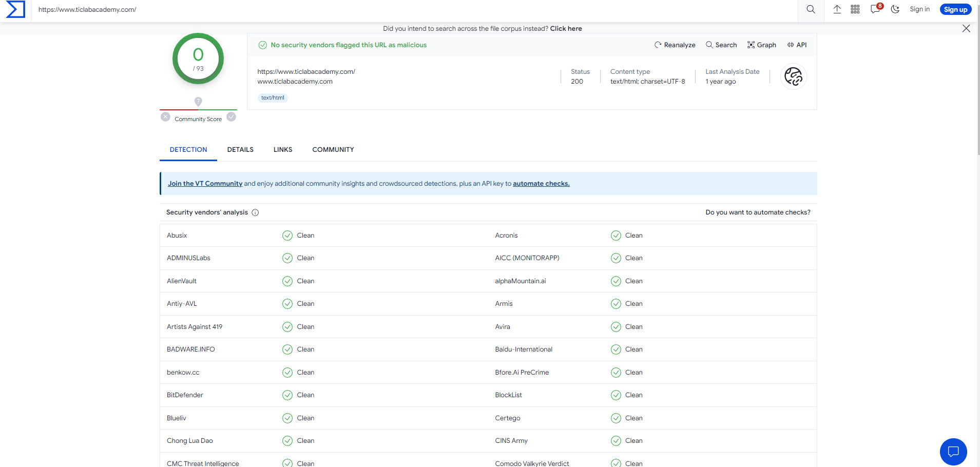Select the 'www.ticlabacademy.com' domain text
The height and width of the screenshot is (467, 980).
(x=295, y=82)
